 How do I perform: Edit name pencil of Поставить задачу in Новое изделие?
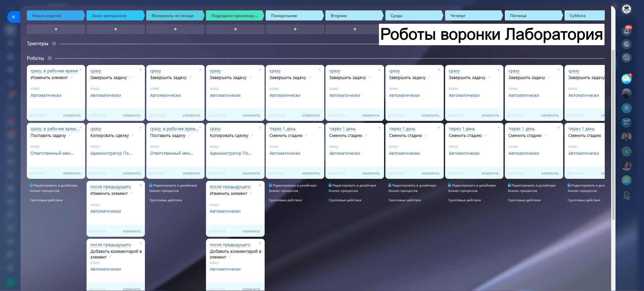click(70, 136)
